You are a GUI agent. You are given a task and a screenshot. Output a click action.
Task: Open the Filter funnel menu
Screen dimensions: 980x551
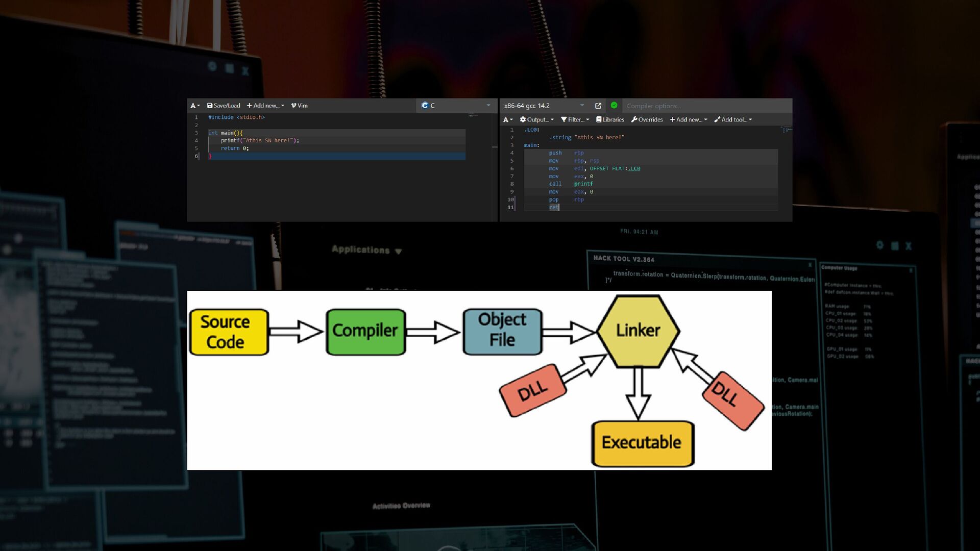[x=575, y=119]
